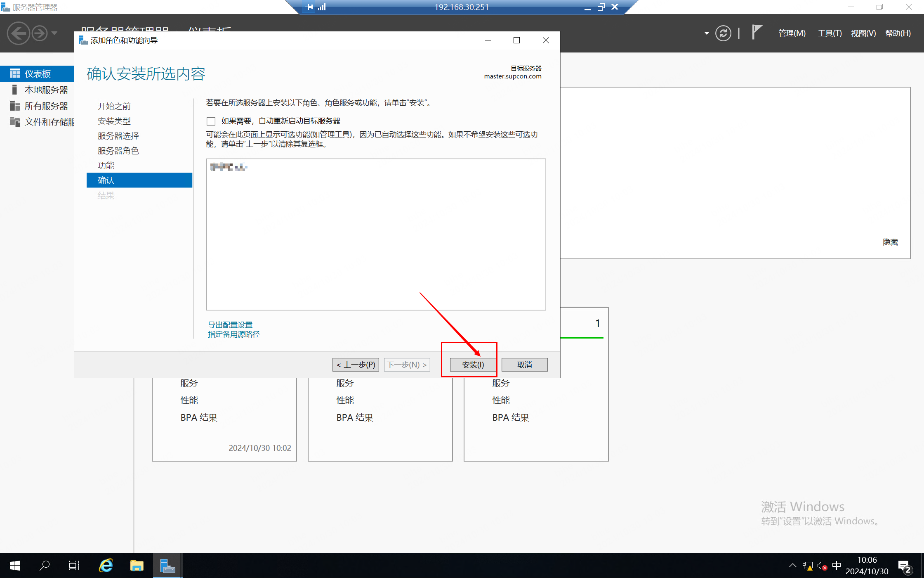Open Internet Explorer from the taskbar

pyautogui.click(x=106, y=565)
